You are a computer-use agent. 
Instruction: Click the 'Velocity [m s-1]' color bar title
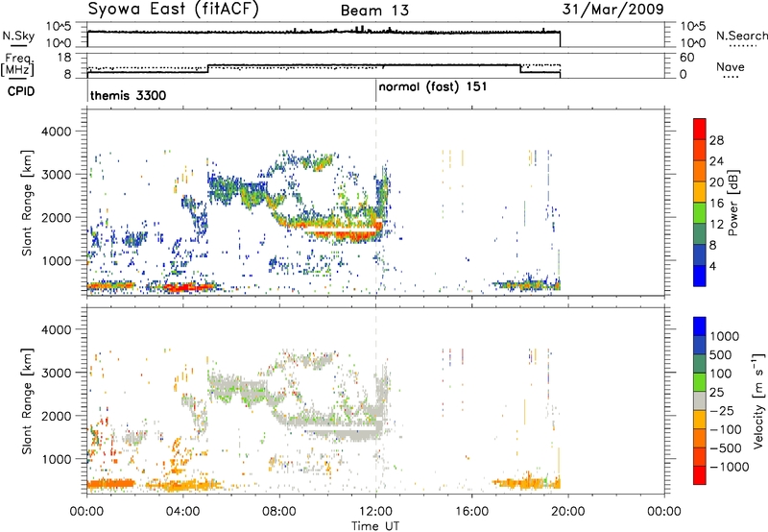758,400
